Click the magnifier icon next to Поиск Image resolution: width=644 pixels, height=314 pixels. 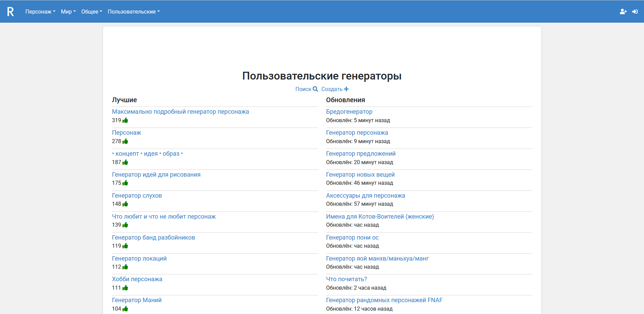(x=315, y=89)
